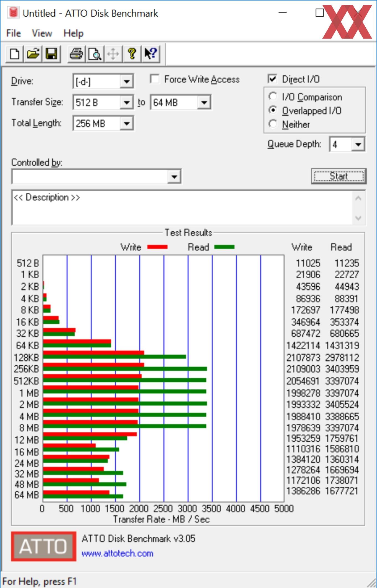Open Print Preview from the toolbar
377x588 pixels.
(x=95, y=54)
